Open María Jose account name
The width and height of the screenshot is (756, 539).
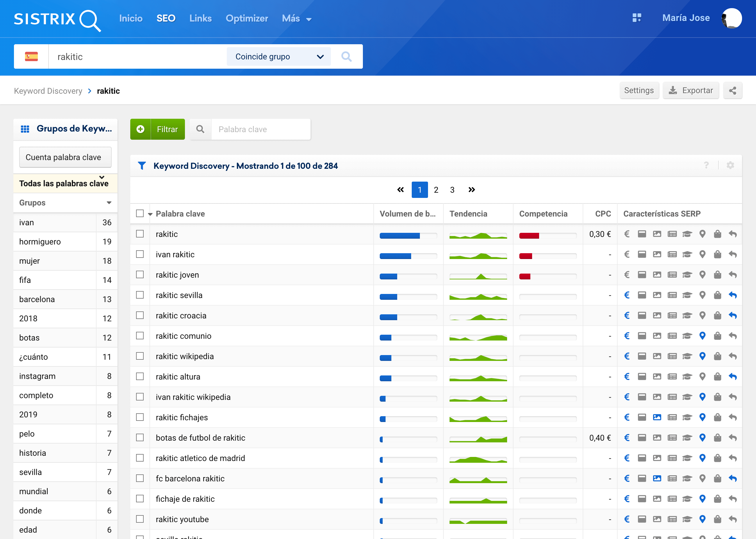686,18
